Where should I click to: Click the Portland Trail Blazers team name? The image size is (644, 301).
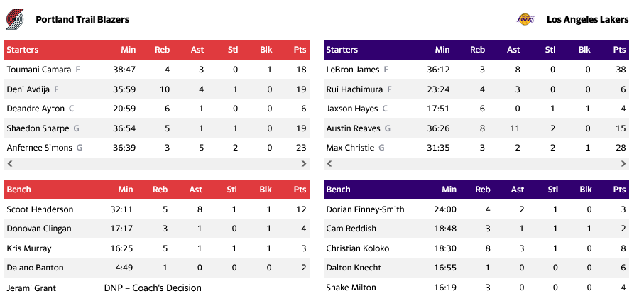tap(82, 20)
